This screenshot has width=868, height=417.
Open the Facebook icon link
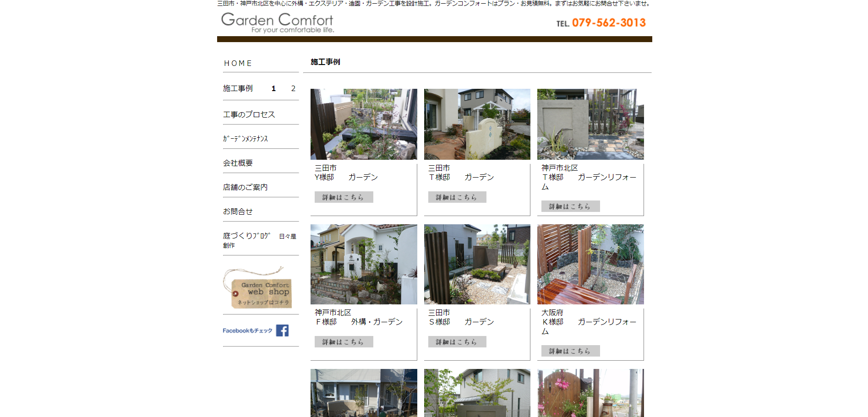click(282, 330)
